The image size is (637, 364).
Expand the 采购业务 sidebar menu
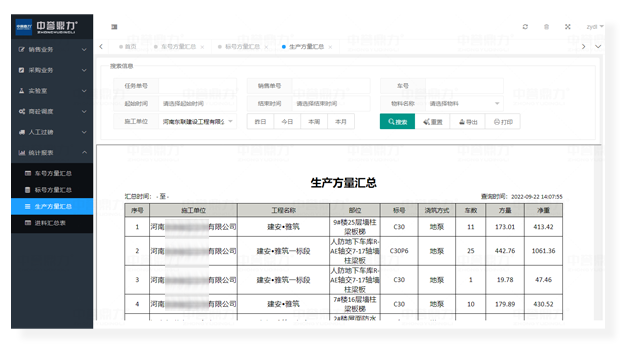click(x=52, y=70)
